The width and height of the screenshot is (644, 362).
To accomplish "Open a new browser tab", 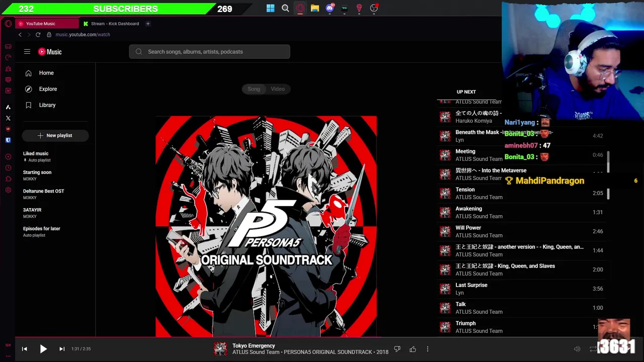I will (148, 24).
